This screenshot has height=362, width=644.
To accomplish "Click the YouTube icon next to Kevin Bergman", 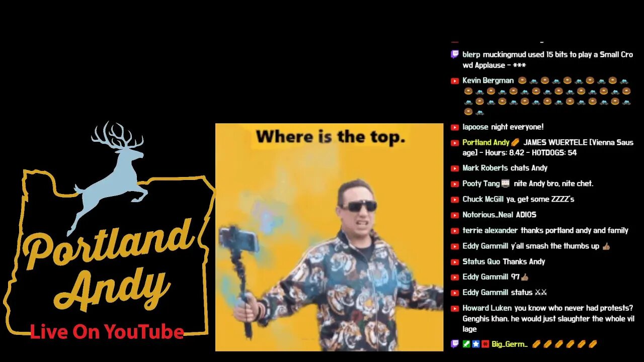I will coord(454,80).
